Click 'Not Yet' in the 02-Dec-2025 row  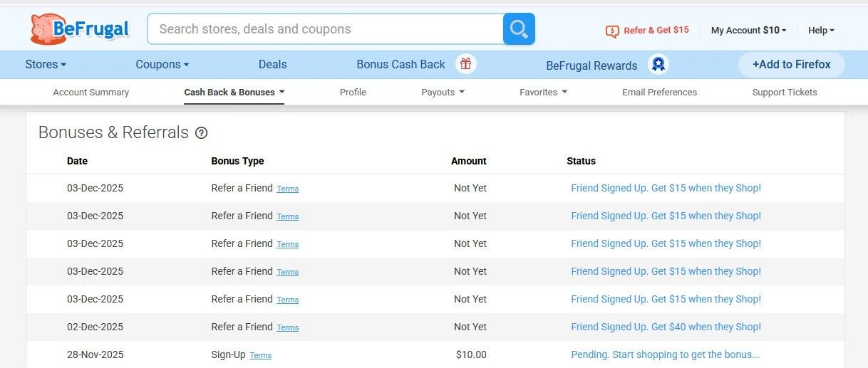click(x=470, y=327)
